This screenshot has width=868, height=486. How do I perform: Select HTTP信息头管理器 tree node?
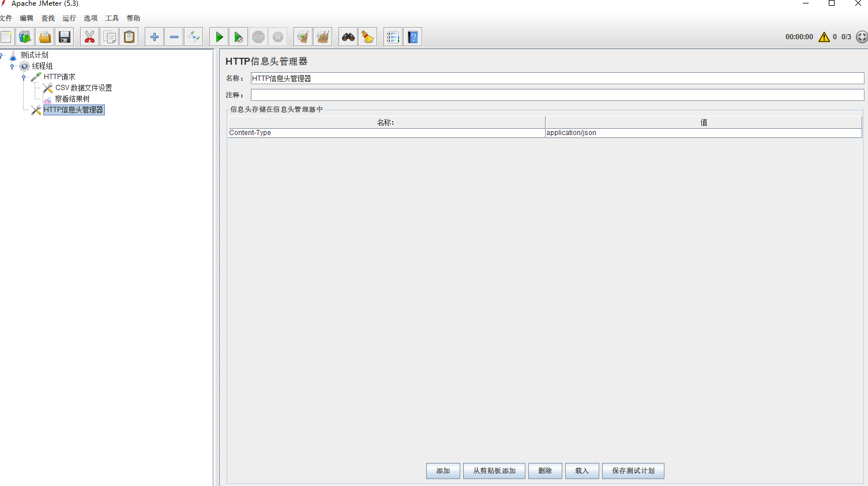[x=74, y=110]
